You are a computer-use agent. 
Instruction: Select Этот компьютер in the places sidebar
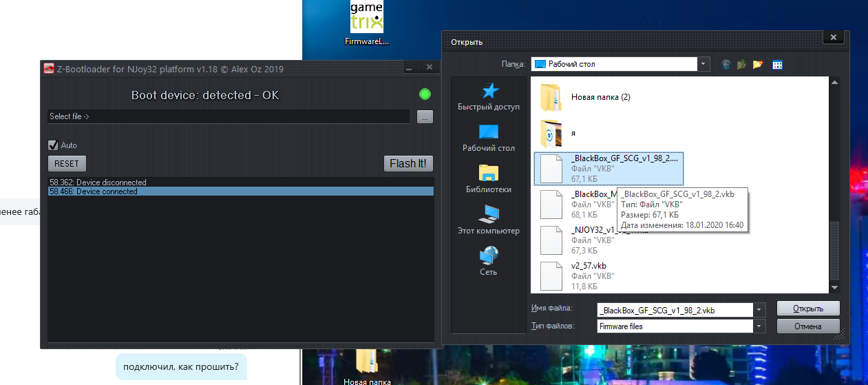tap(488, 220)
